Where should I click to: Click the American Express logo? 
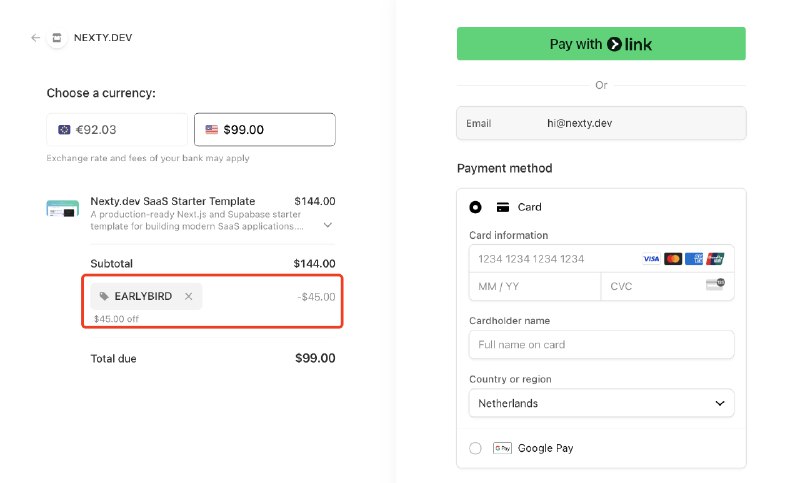[x=694, y=259]
